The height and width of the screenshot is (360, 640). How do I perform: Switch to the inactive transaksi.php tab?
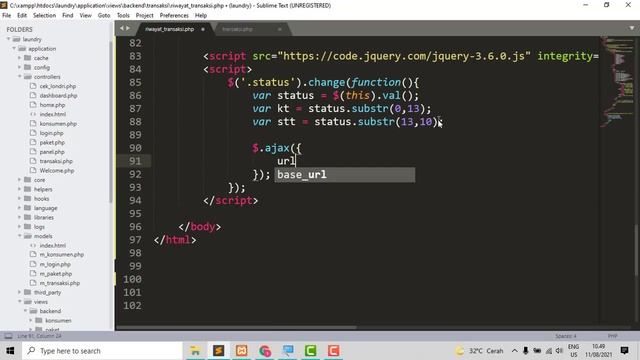click(238, 29)
